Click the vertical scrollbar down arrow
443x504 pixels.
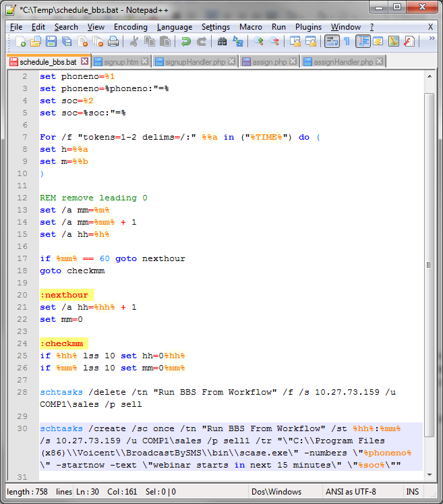(x=430, y=475)
